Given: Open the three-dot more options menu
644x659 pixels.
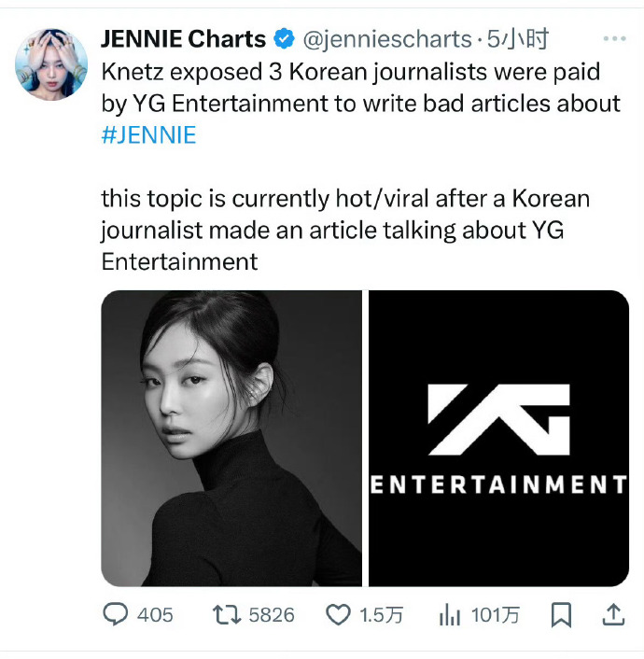Looking at the screenshot, I should tap(614, 38).
